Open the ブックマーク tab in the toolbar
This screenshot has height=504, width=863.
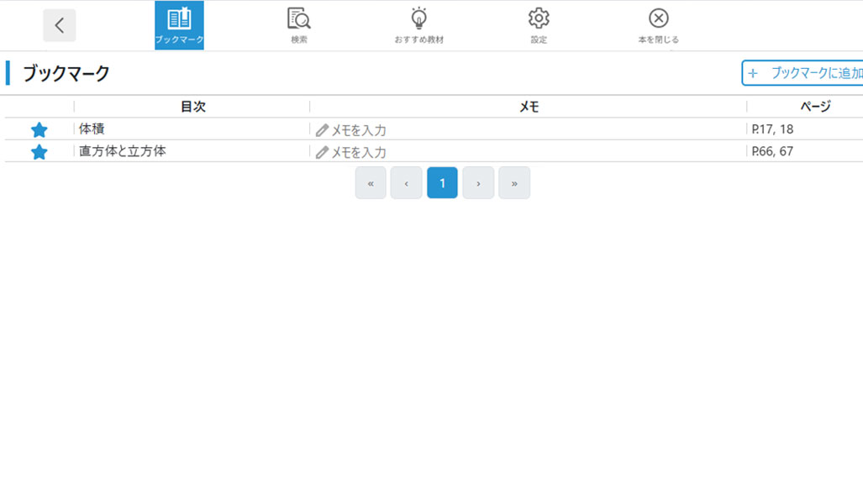pos(179,25)
